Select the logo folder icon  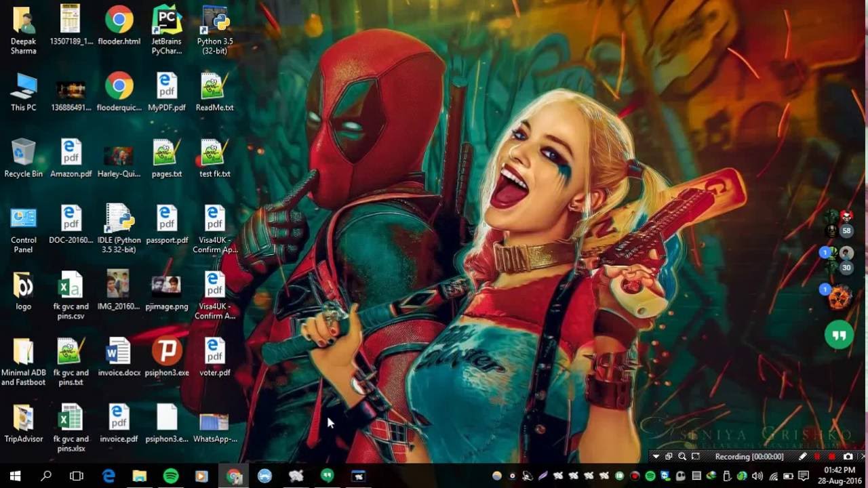point(24,291)
